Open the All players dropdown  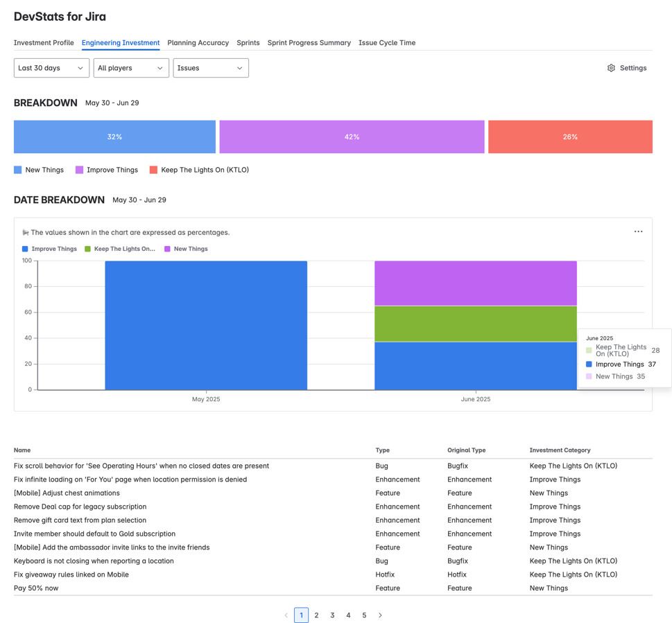(x=131, y=68)
